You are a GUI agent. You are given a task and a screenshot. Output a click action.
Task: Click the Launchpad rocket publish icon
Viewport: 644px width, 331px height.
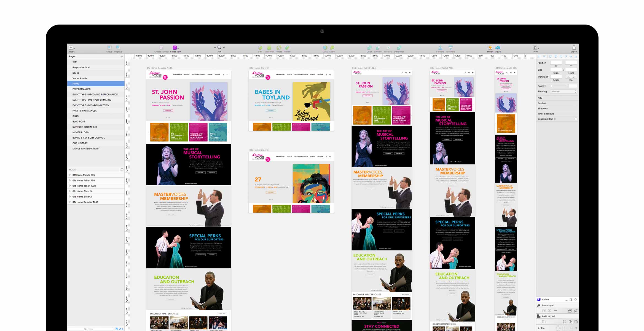[x=576, y=311]
